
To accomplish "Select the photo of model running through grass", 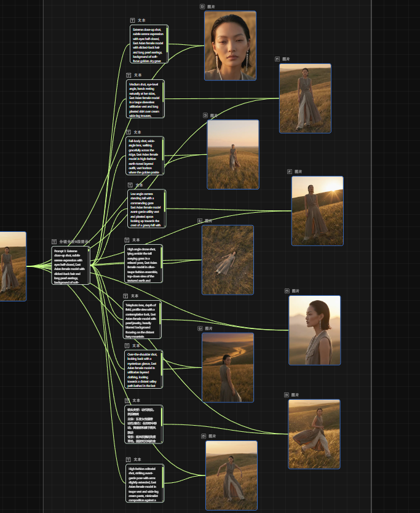I will point(314,434).
